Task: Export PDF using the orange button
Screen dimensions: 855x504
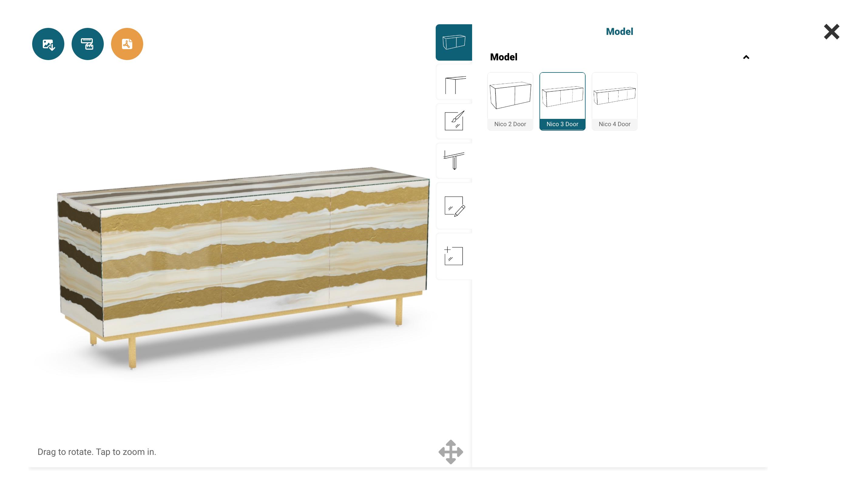Action: click(127, 44)
